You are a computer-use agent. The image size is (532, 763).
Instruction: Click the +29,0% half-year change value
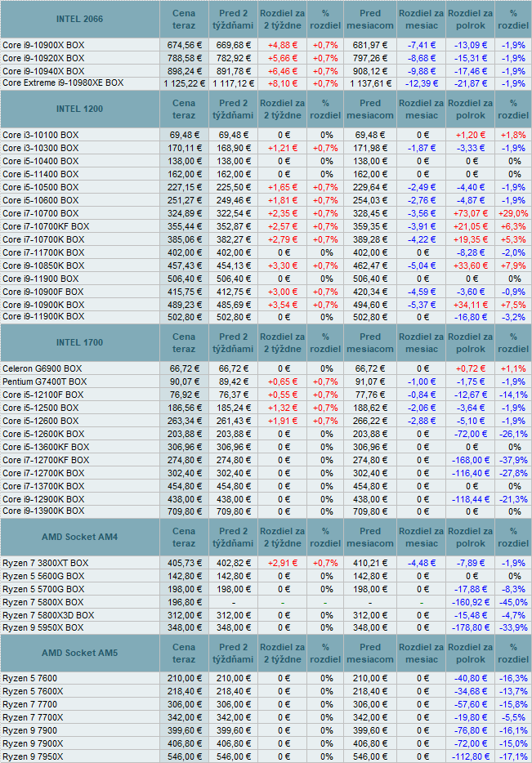coord(513,213)
